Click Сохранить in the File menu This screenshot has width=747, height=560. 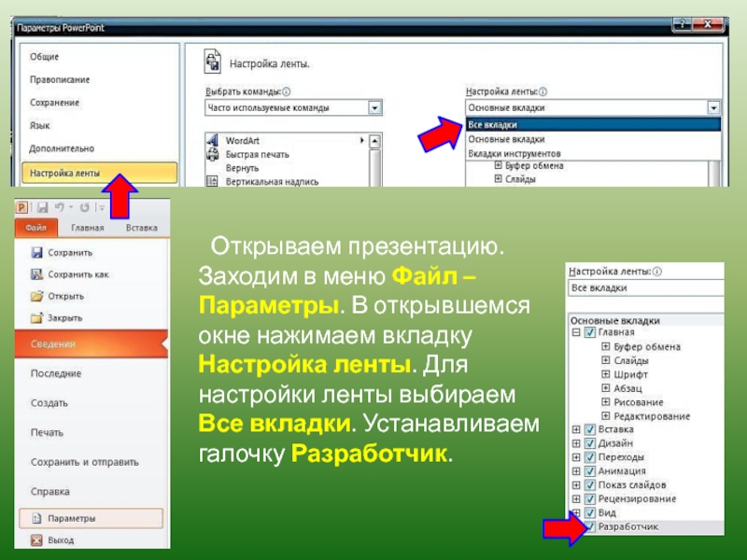(70, 253)
